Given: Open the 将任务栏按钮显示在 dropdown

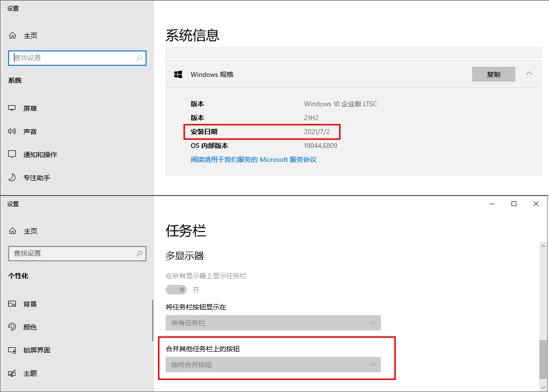Looking at the screenshot, I should (273, 323).
